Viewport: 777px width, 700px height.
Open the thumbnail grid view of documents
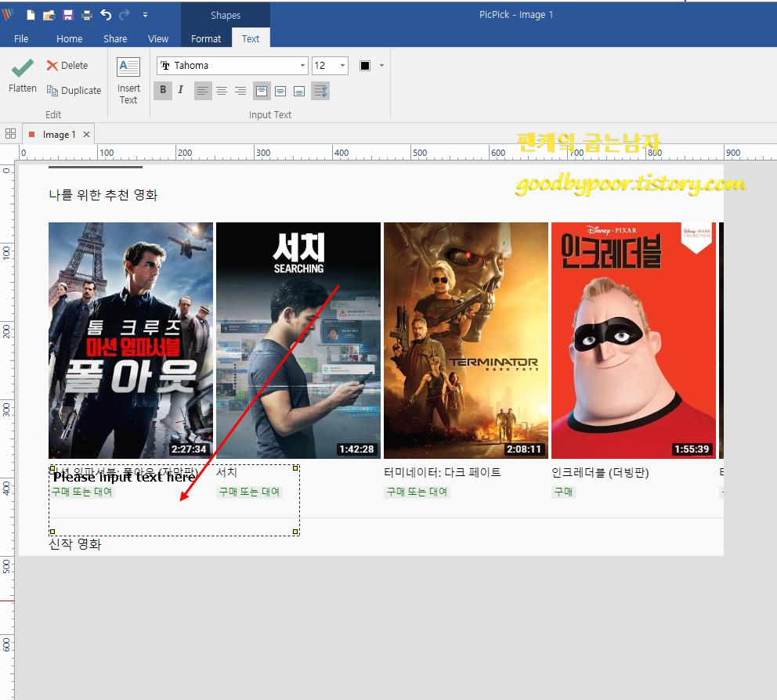point(10,134)
